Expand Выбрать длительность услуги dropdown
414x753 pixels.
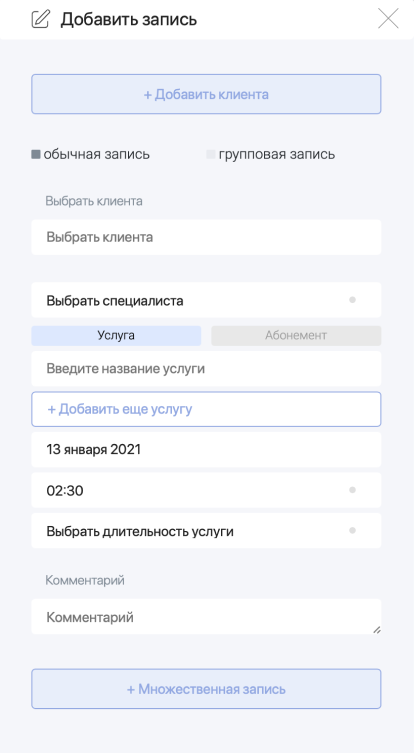206,531
